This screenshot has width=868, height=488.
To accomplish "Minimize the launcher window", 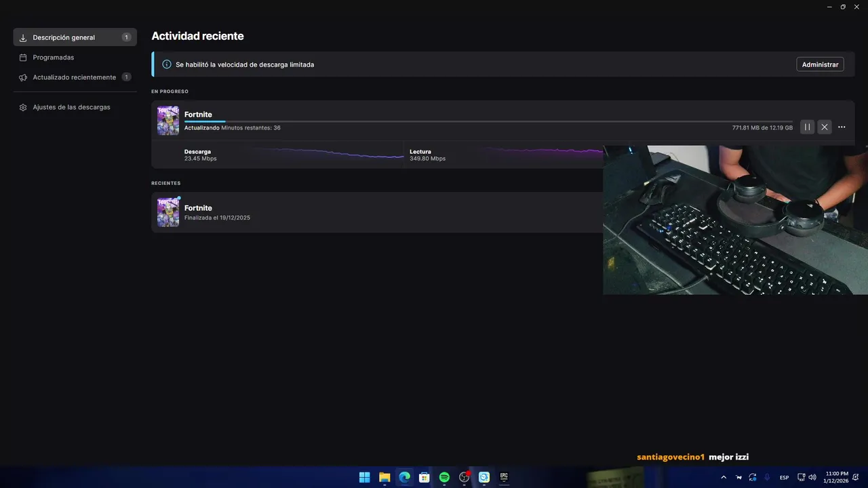I will pos(829,7).
